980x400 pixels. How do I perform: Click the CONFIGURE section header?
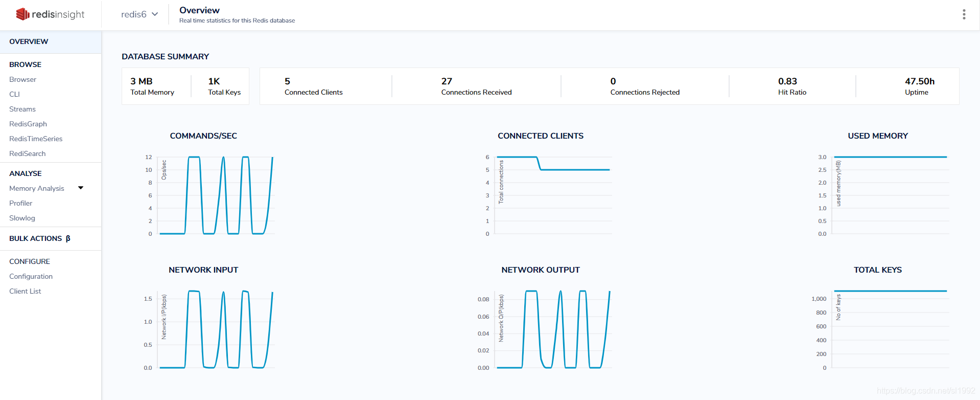pyautogui.click(x=30, y=261)
